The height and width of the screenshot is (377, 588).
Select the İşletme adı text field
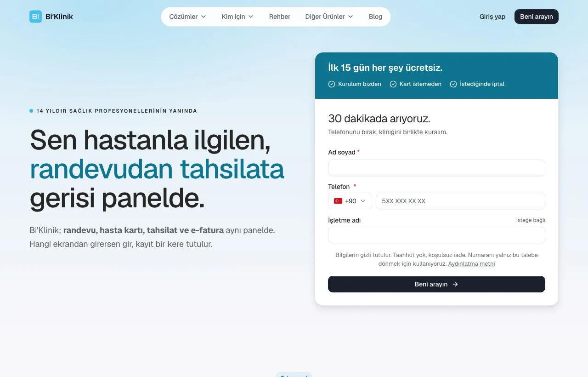point(436,235)
